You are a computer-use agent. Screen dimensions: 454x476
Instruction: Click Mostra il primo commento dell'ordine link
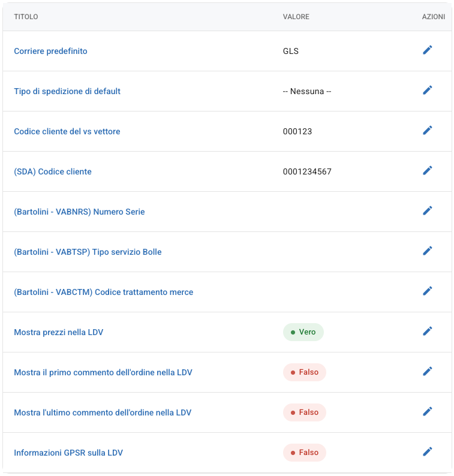(x=103, y=372)
